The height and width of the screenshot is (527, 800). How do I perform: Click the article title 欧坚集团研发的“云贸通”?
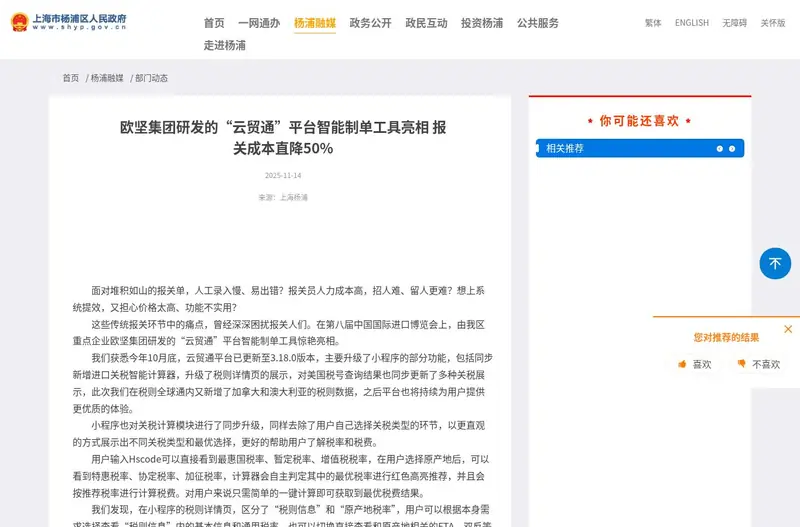pos(283,138)
